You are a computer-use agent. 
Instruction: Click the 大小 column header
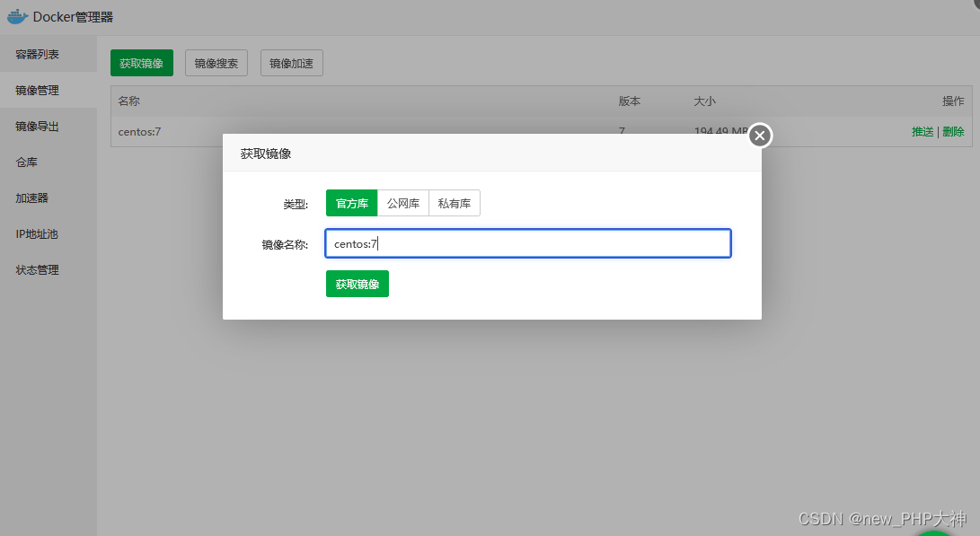704,101
